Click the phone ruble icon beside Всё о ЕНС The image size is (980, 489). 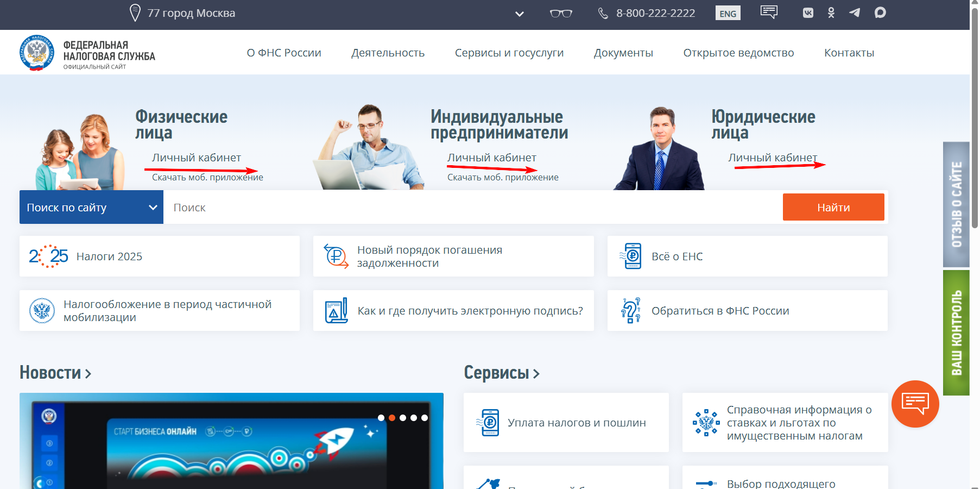click(630, 256)
